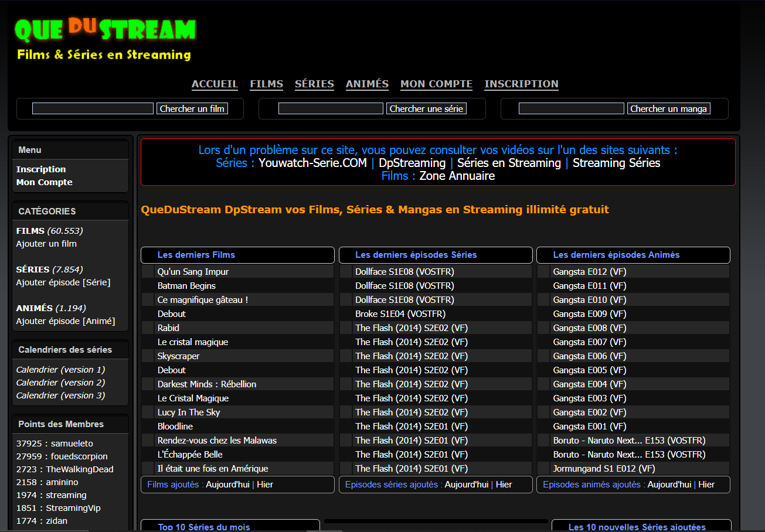Open film 'Bloodline'

[175, 427]
